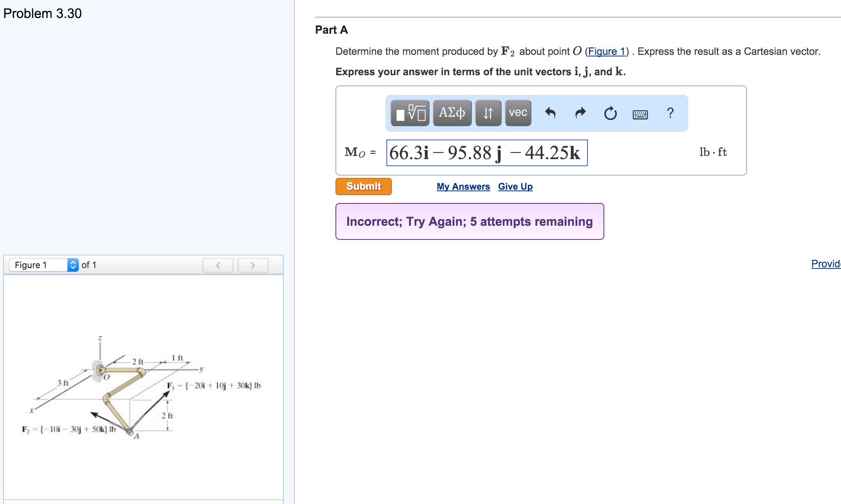Open My Answers history
The height and width of the screenshot is (504, 841).
tap(463, 187)
